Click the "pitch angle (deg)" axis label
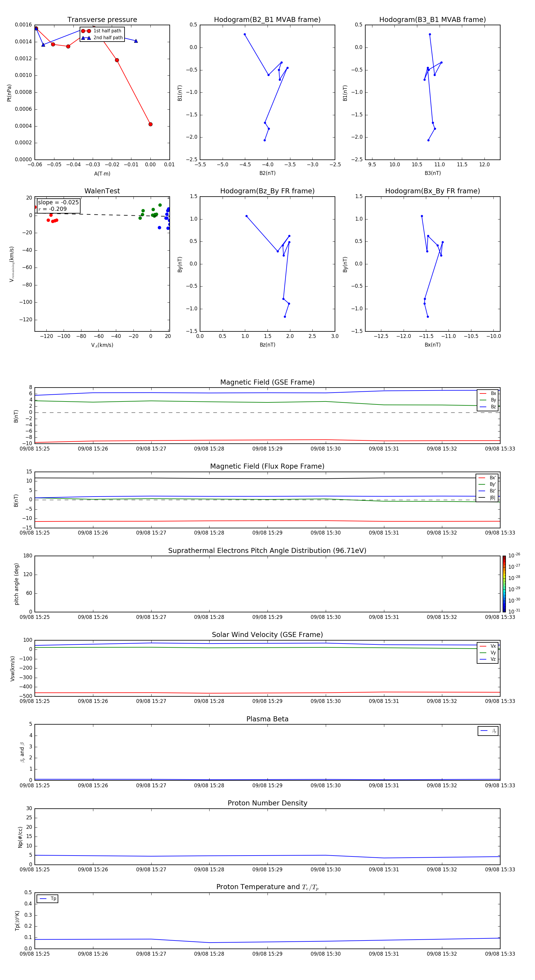The image size is (535, 980). (16, 584)
